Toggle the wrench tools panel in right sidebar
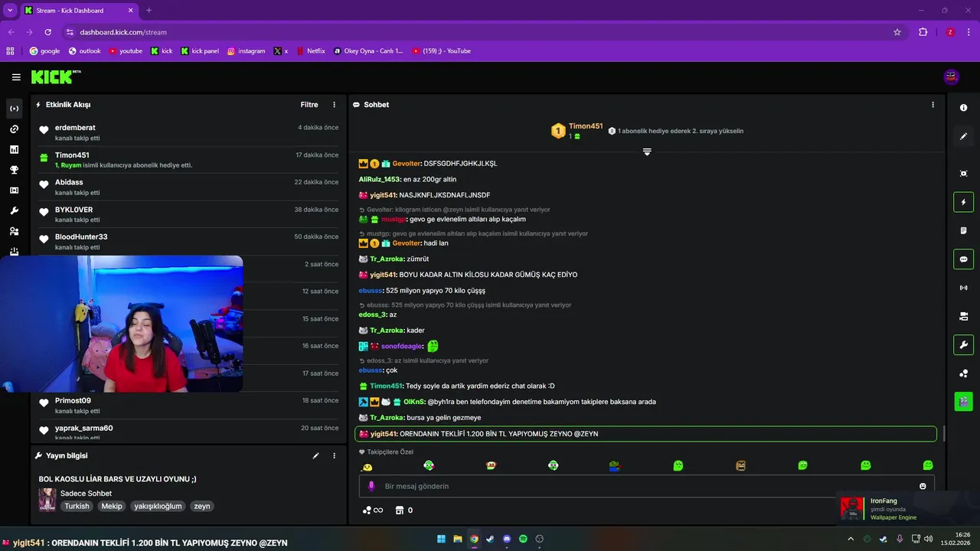This screenshot has width=980, height=551. click(963, 344)
